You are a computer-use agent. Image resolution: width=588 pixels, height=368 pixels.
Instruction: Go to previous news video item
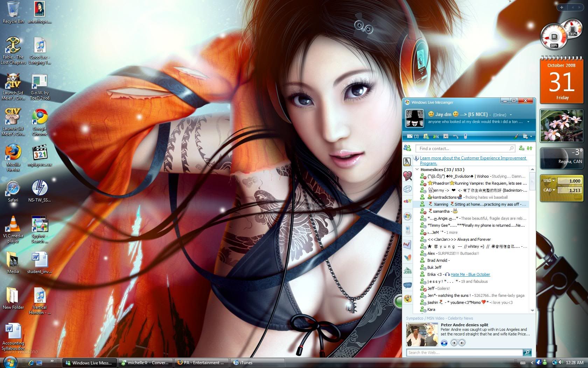[x=454, y=343]
